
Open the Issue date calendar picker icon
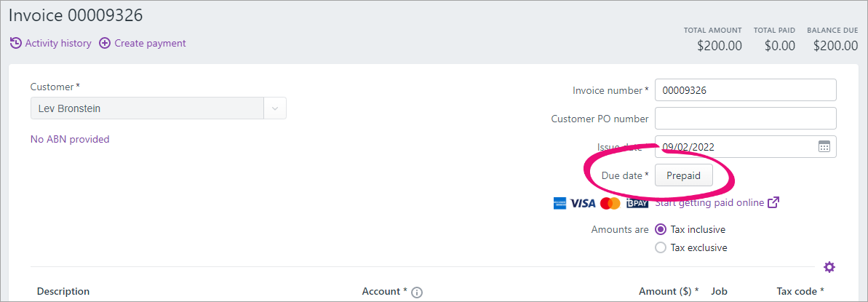(x=824, y=146)
